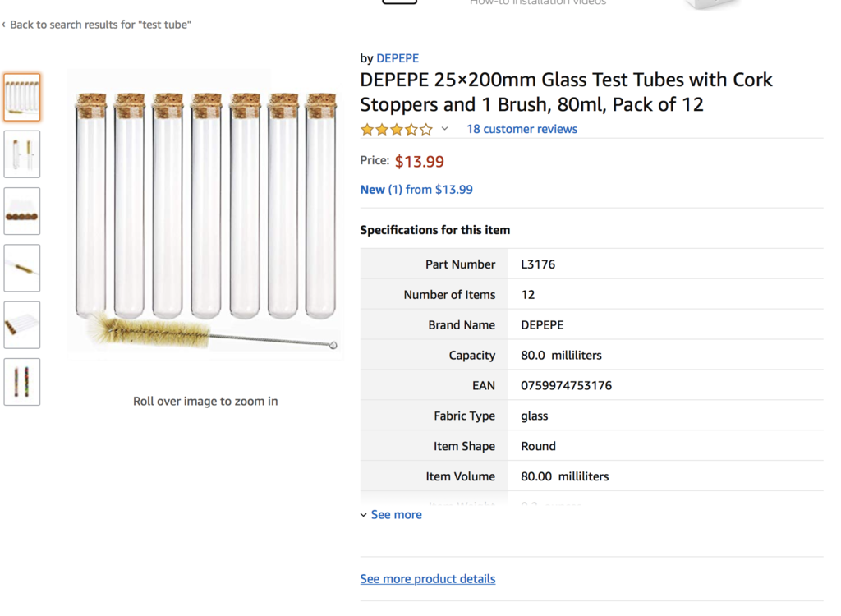The width and height of the screenshot is (841, 616).
Task: Select thumbnail showing single angled tube
Action: (22, 268)
